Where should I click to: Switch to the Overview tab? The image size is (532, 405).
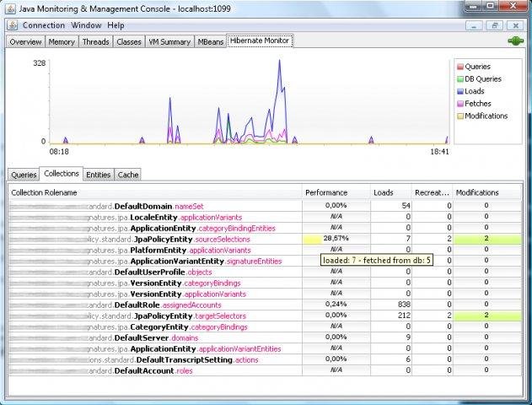(x=25, y=41)
